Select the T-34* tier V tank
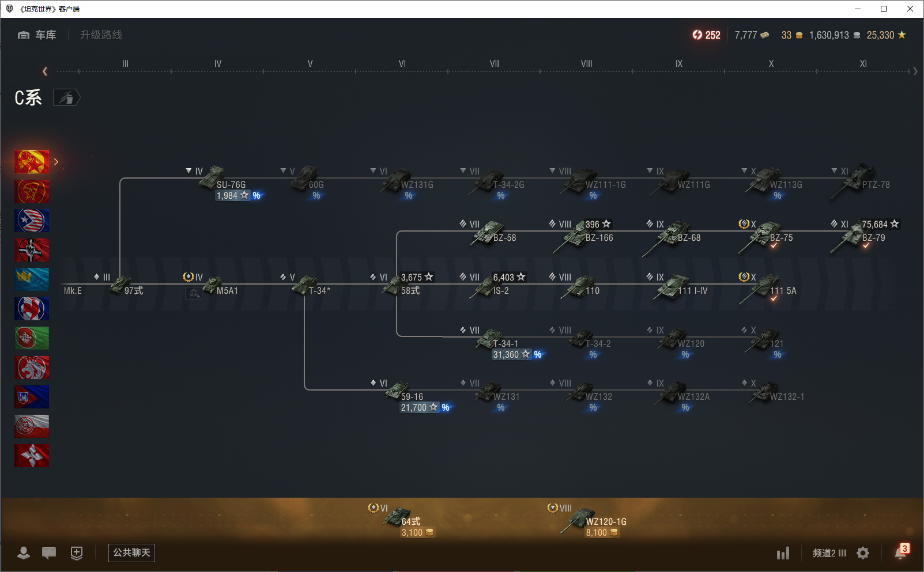 coord(306,285)
